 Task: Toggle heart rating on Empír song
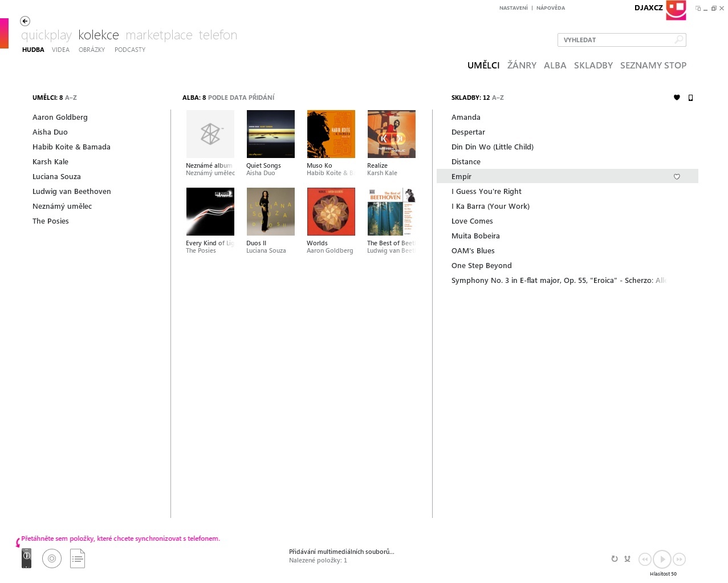[677, 177]
